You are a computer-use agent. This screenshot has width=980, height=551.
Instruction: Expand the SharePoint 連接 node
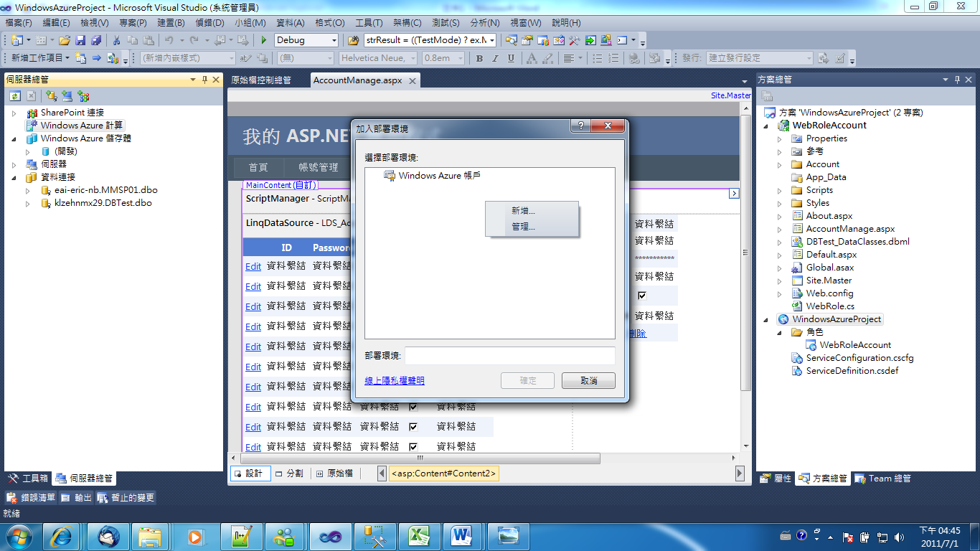coord(14,113)
